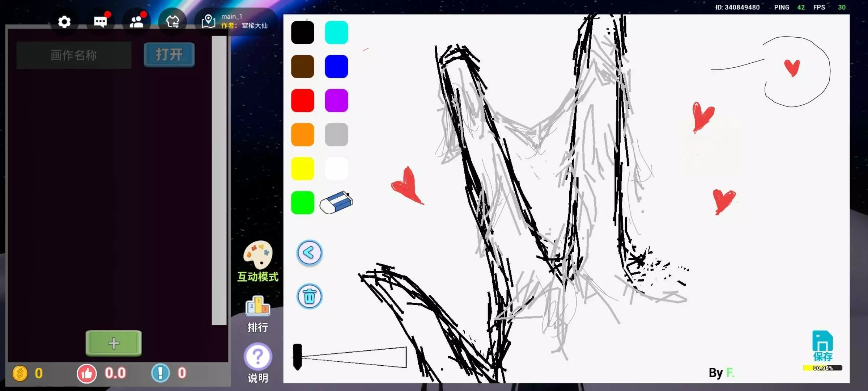Viewport: 868px width, 391px height.
Task: Open the settings gear icon
Action: (64, 22)
